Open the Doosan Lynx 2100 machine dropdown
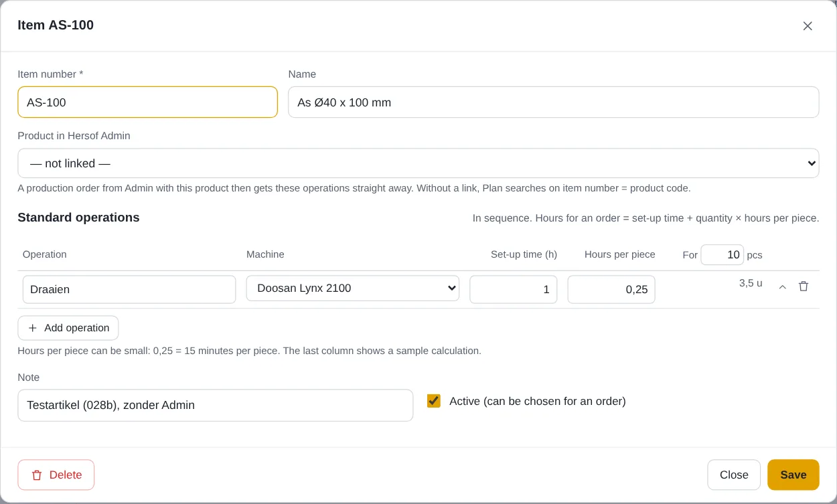837x504 pixels. 353,288
